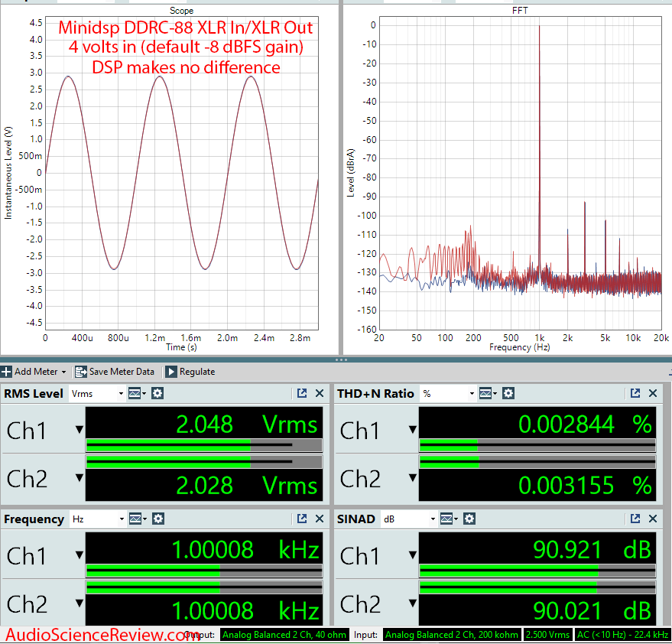Expand the Ch1 arrow in SINAD meter
This screenshot has height=644, width=672.
[x=413, y=555]
